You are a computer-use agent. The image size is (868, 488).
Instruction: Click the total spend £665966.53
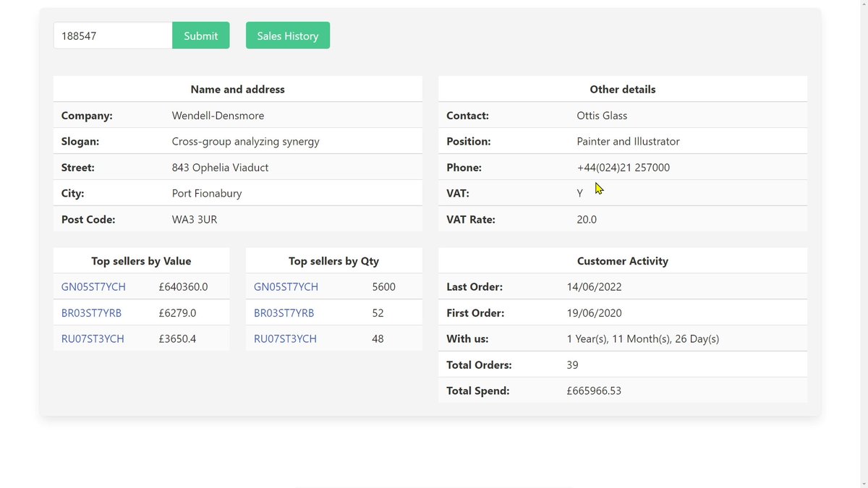click(x=594, y=391)
